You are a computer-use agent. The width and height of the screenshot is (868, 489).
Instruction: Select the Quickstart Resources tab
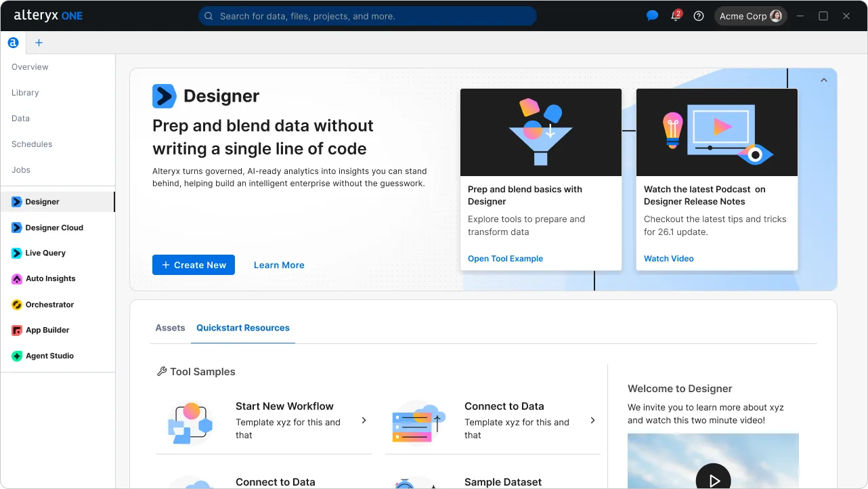[243, 328]
